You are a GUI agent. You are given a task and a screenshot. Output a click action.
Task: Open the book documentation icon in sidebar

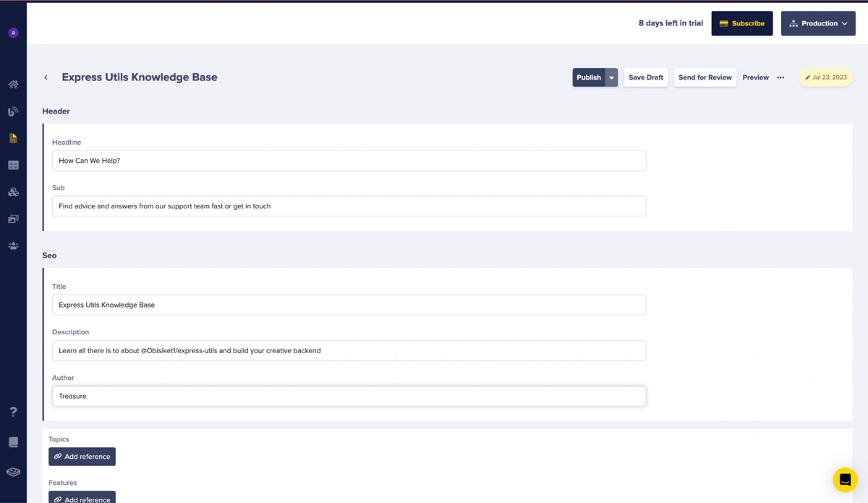click(x=13, y=442)
